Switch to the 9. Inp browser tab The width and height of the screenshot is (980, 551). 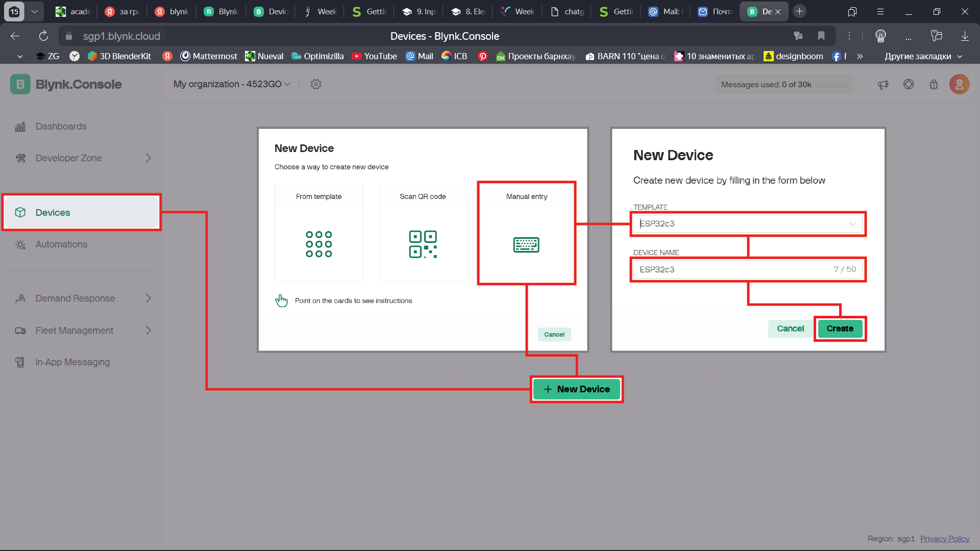[x=420, y=11]
